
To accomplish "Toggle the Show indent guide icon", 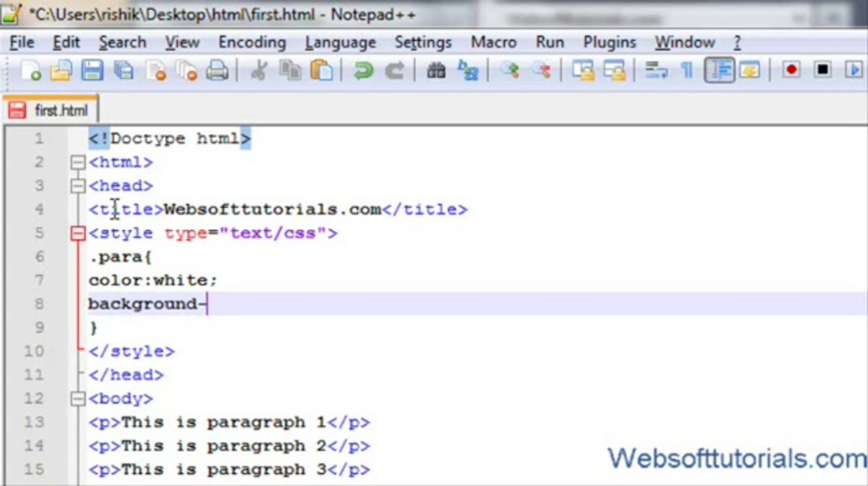I will click(x=719, y=70).
